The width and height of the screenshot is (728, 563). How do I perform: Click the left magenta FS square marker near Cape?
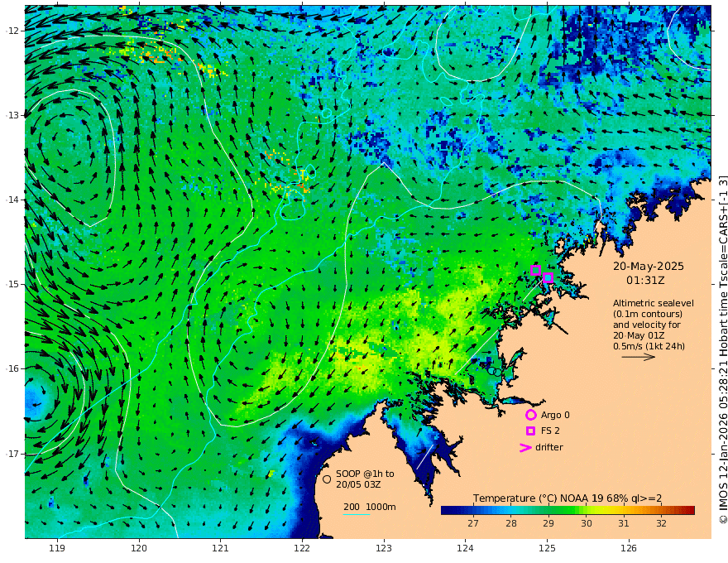click(535, 270)
